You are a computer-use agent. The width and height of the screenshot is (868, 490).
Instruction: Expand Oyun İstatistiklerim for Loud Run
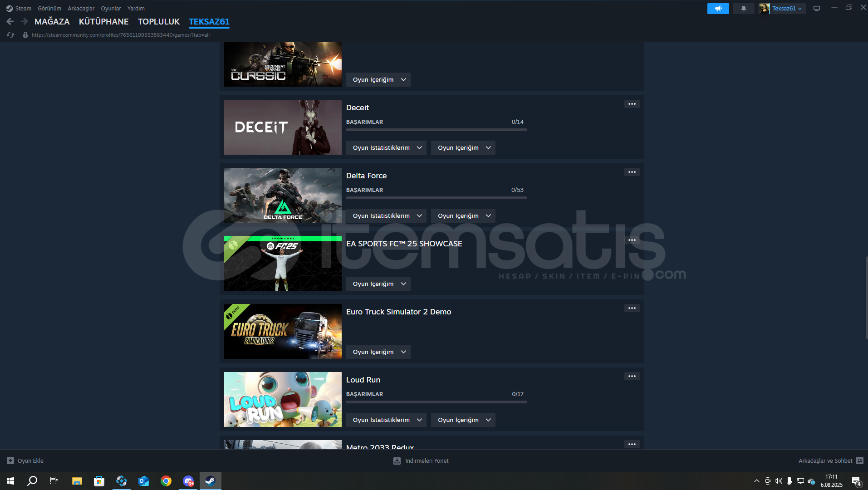(x=386, y=420)
